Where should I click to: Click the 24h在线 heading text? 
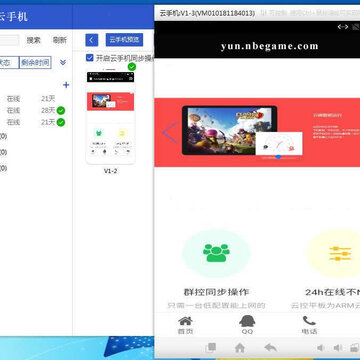point(332,292)
